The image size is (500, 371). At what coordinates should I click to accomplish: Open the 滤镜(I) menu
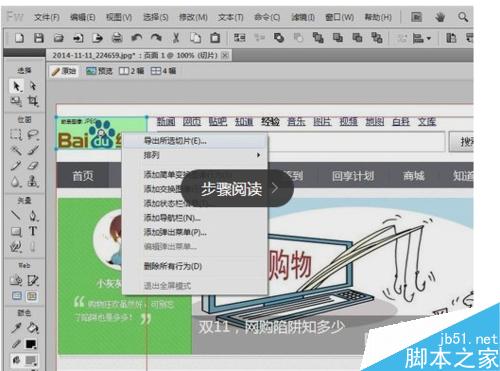(303, 17)
